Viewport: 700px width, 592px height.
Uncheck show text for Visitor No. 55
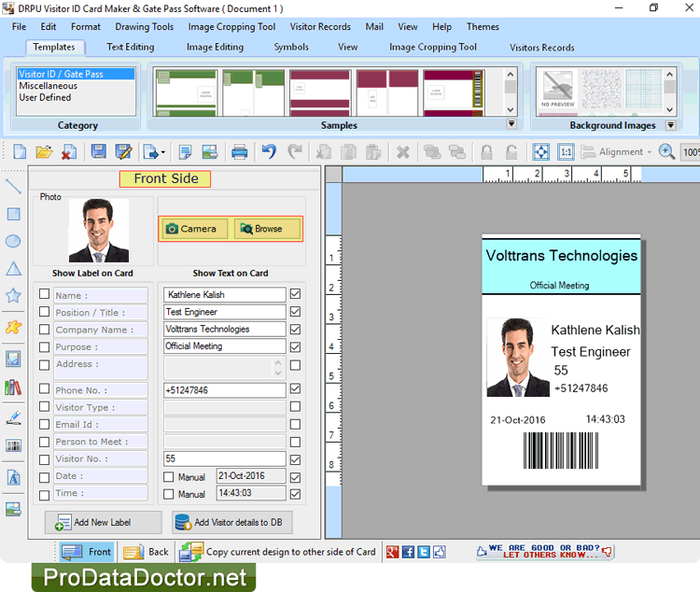click(295, 459)
